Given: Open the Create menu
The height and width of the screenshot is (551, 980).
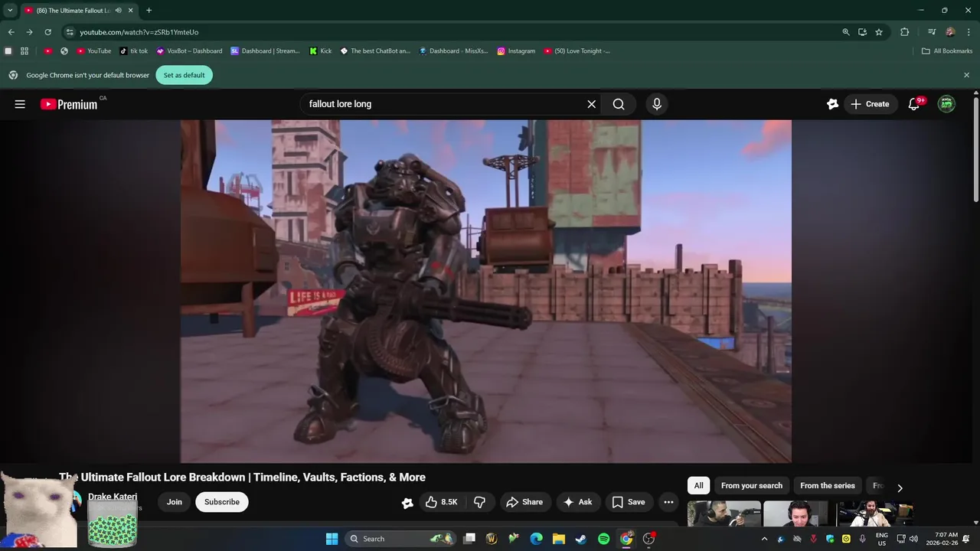Looking at the screenshot, I should coord(870,104).
